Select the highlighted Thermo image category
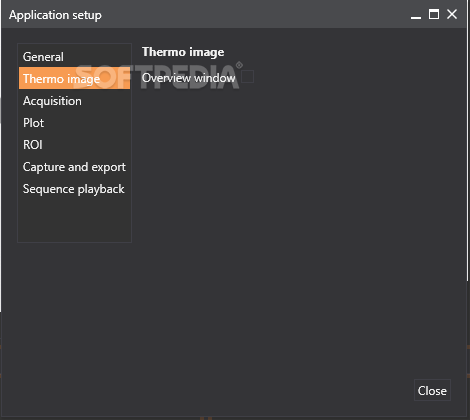 (75, 78)
